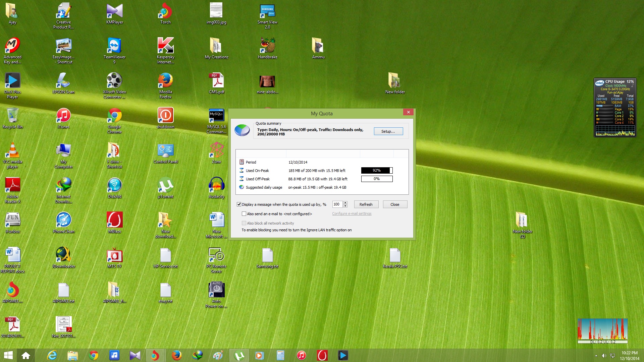Open CMS.pdf on the desktop
Viewport: 644px width, 362px height.
point(216,83)
